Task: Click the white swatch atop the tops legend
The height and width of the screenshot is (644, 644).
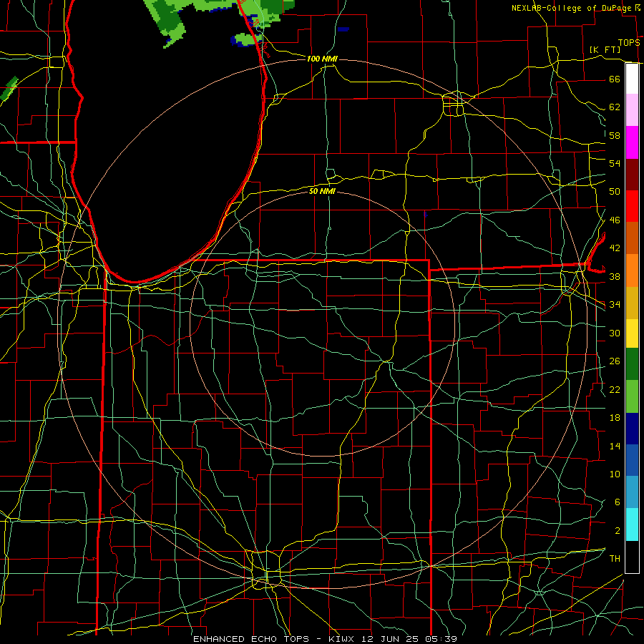Action: 632,79
